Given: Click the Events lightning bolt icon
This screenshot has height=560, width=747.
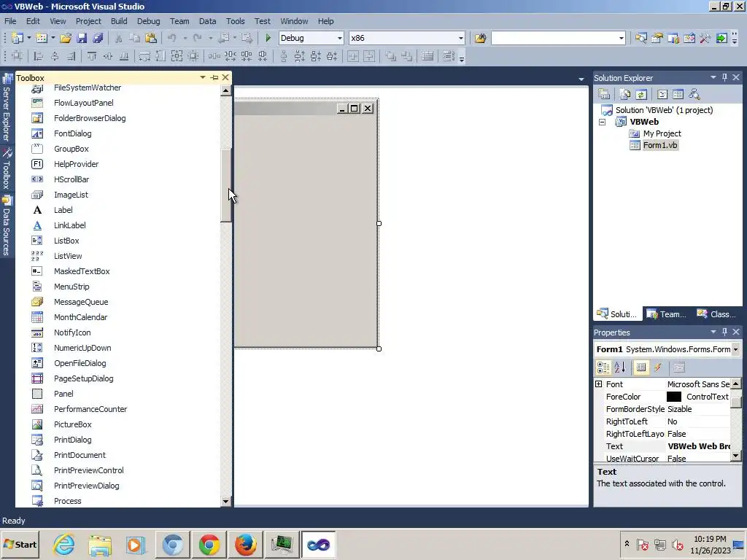Looking at the screenshot, I should pyautogui.click(x=657, y=367).
